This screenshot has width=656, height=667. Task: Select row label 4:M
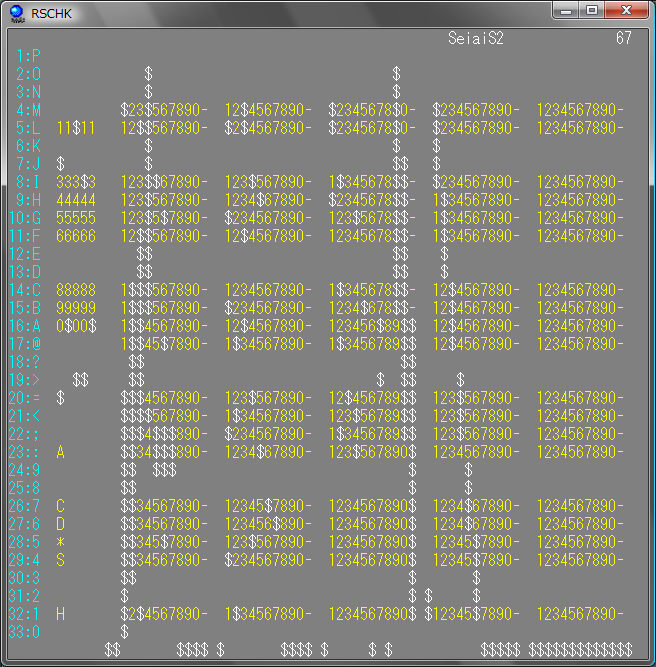point(28,110)
